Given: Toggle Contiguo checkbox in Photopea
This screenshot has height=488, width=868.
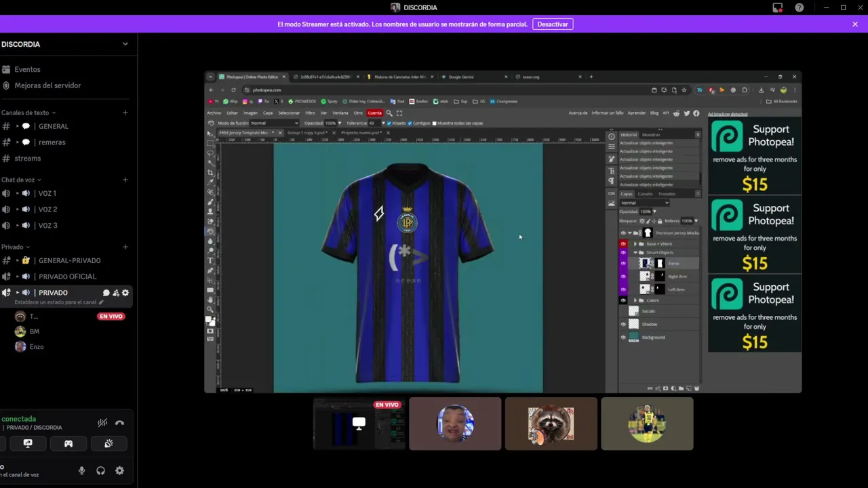Looking at the screenshot, I should (x=410, y=123).
